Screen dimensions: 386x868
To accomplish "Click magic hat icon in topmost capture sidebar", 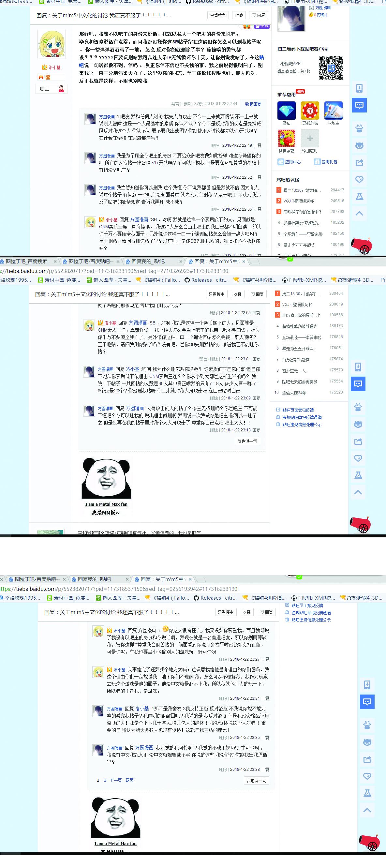I will point(359,128).
